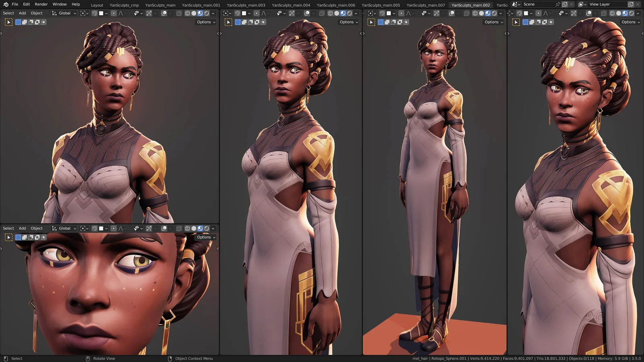Click solid shading in the face close-up viewport
The height and width of the screenshot is (362, 644).
[194, 228]
